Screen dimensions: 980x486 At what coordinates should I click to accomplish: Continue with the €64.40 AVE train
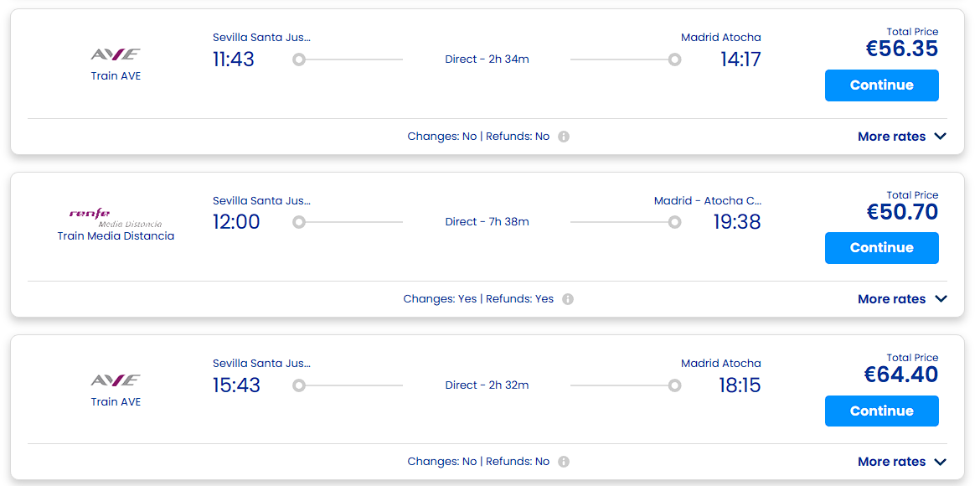pyautogui.click(x=881, y=411)
